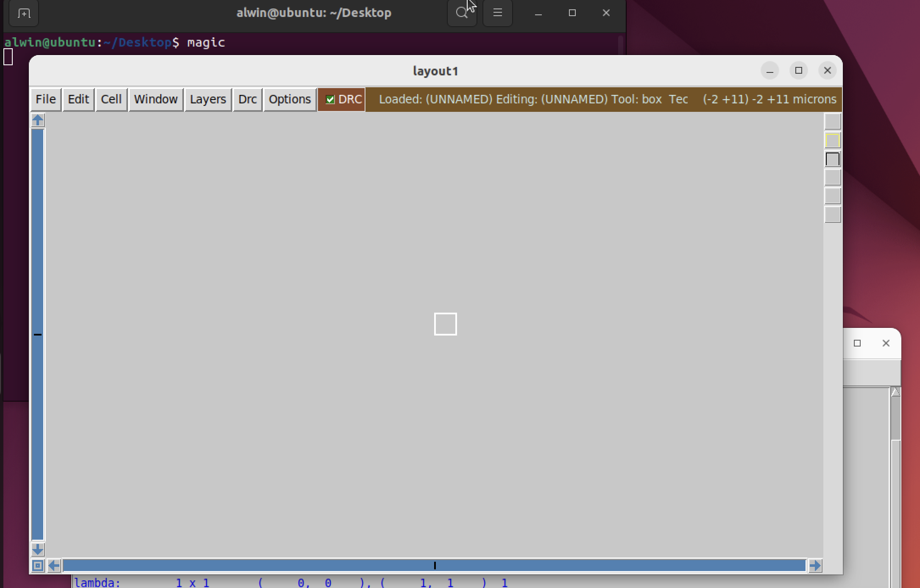Click the horizontal scrollbar right arrow
This screenshot has height=588, width=920.
[815, 566]
